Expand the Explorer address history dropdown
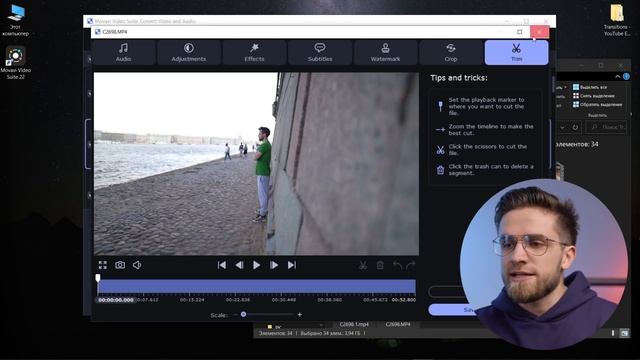 click(562, 128)
